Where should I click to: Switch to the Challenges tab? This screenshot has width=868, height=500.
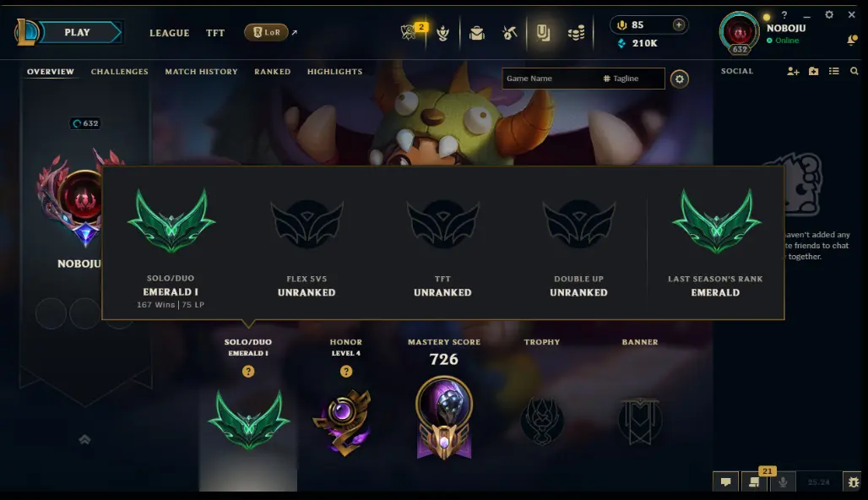120,72
